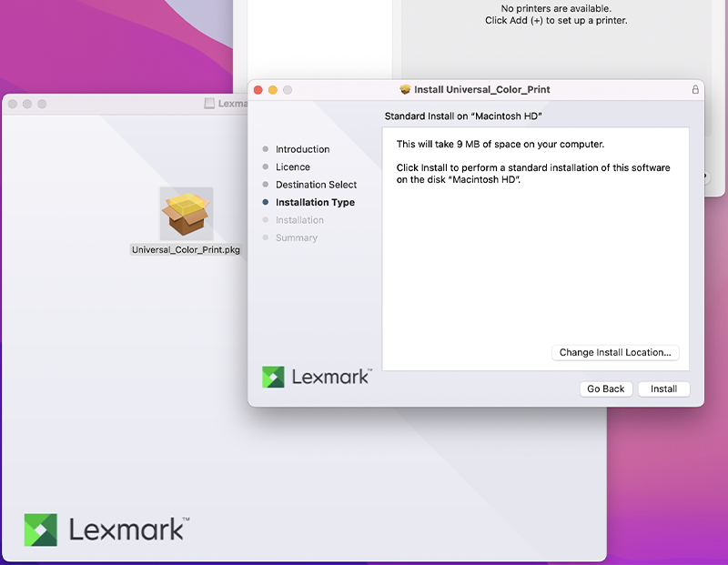
Task: Select the Installation Type step
Action: click(315, 202)
